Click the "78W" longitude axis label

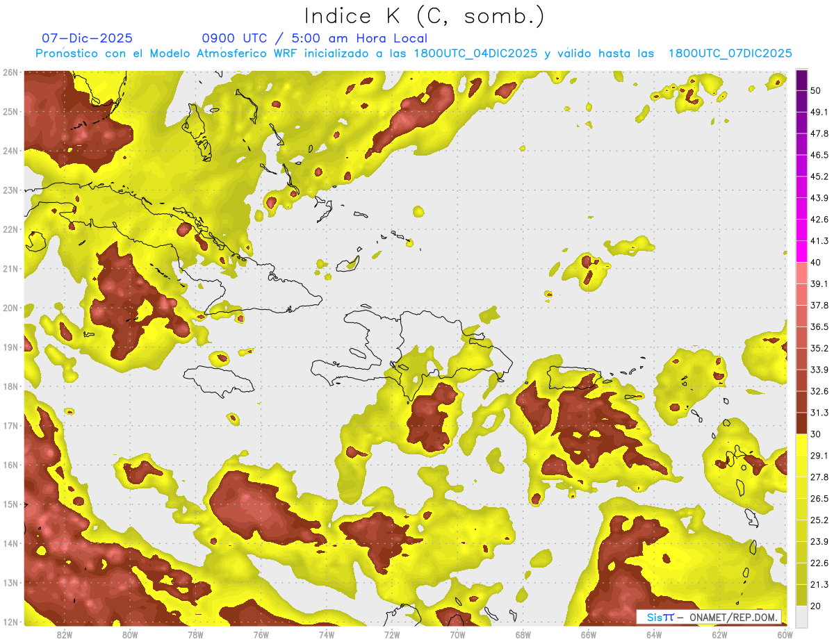196,634
